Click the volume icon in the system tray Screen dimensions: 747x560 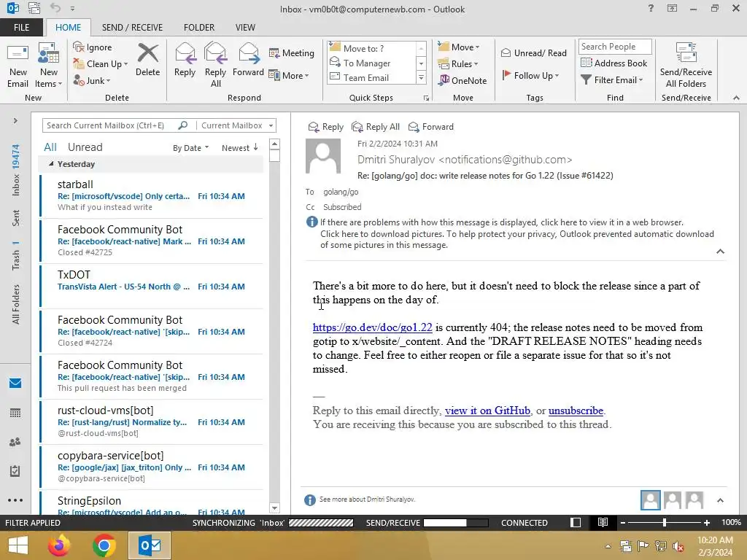point(678,546)
